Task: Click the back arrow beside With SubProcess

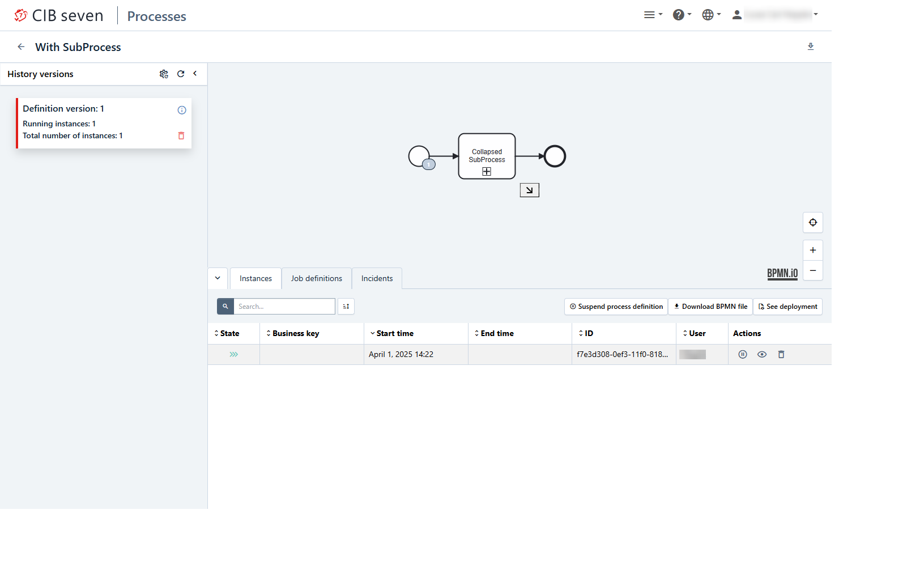Action: (x=21, y=47)
